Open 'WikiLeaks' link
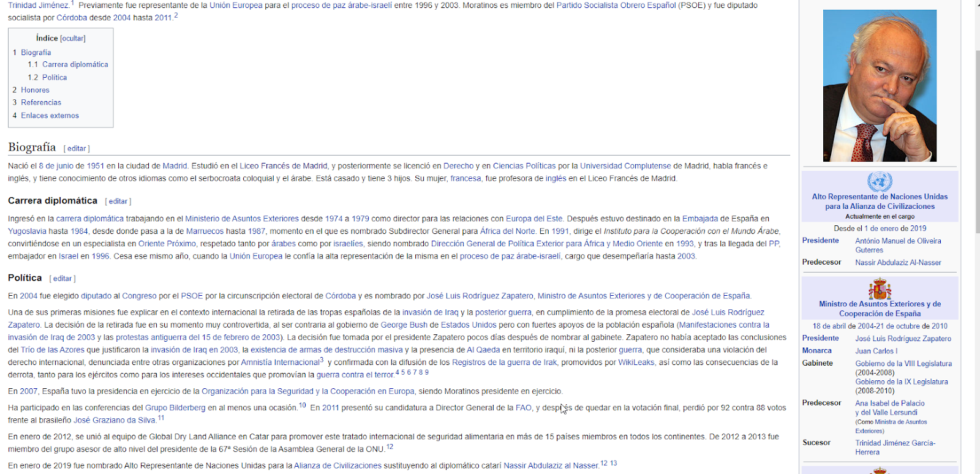 (x=636, y=363)
